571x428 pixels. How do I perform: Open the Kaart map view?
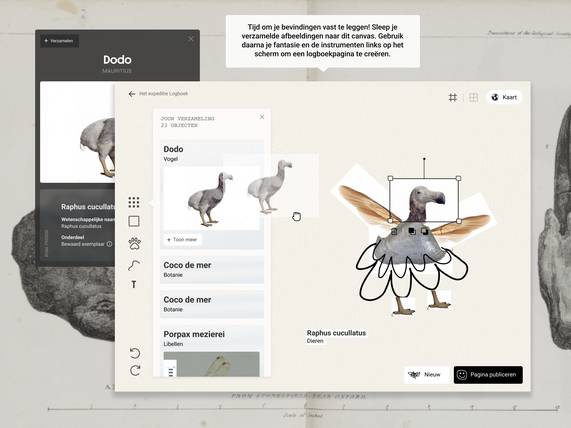point(504,97)
